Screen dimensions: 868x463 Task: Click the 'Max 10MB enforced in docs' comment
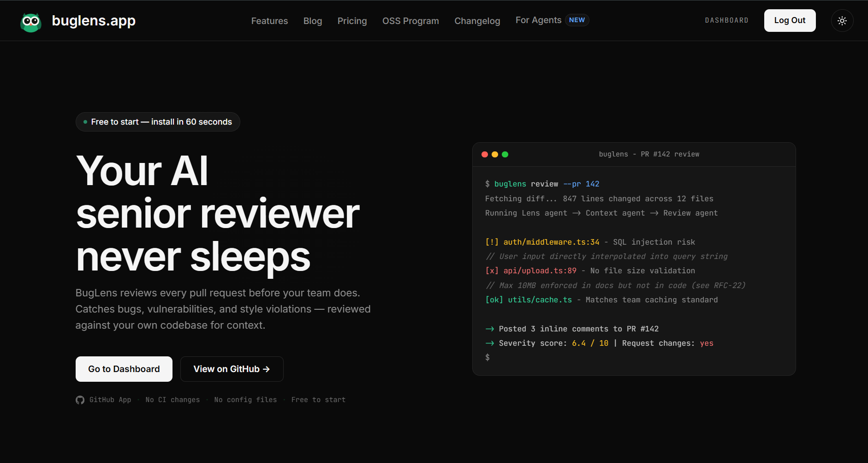(615, 286)
